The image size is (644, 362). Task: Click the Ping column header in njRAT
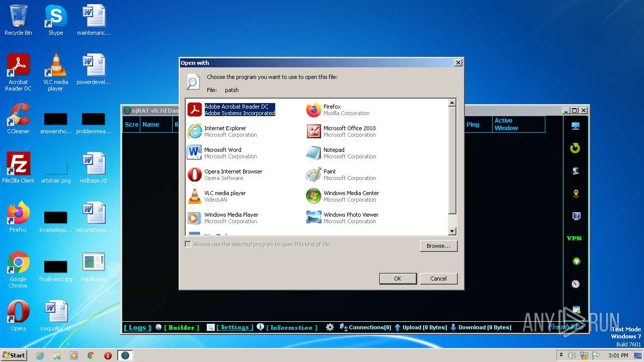(x=478, y=124)
